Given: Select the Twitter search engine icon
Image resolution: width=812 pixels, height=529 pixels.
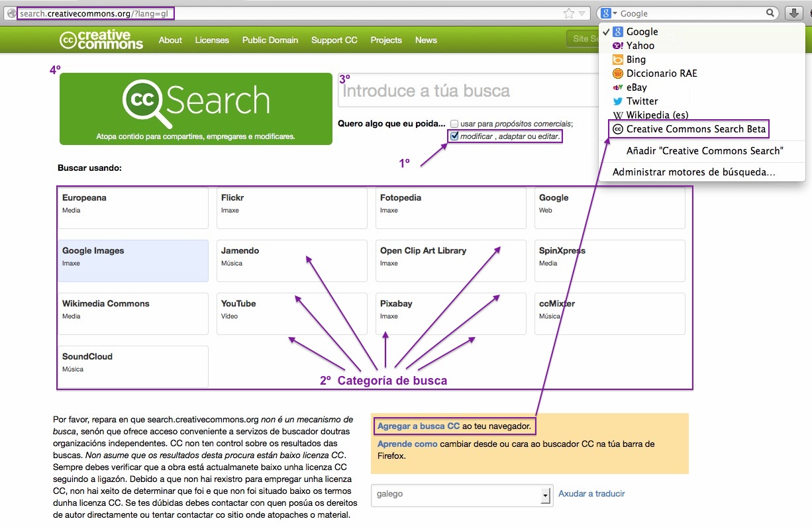Looking at the screenshot, I should 619,101.
